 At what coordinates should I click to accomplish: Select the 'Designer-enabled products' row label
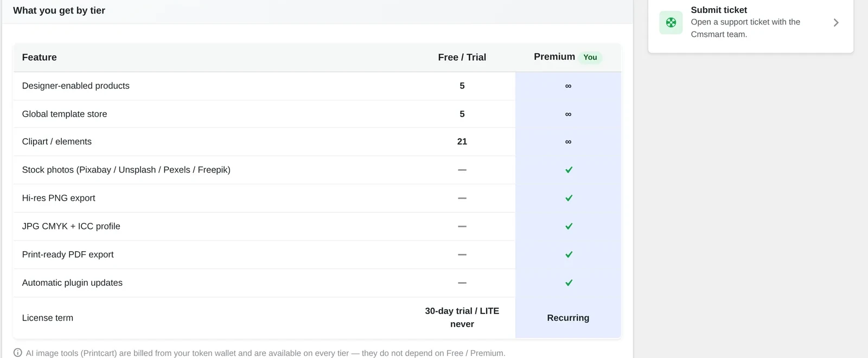click(x=76, y=86)
